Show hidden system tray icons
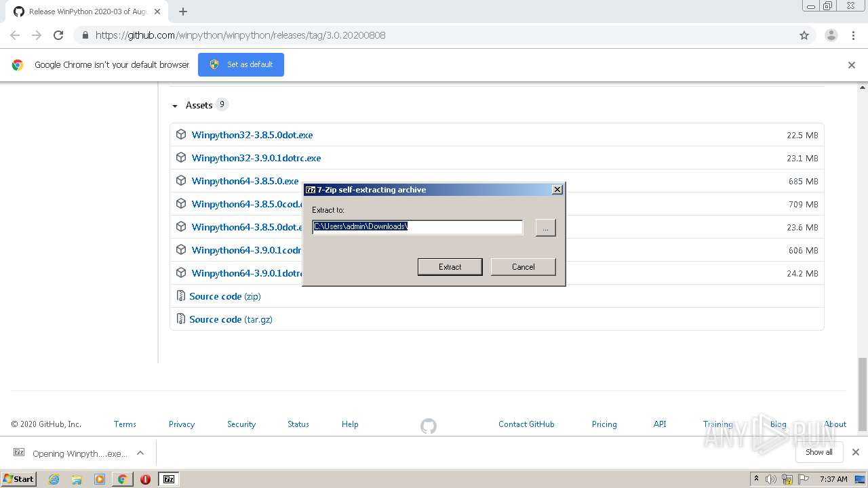Screen dimensions: 868x488 point(756,479)
